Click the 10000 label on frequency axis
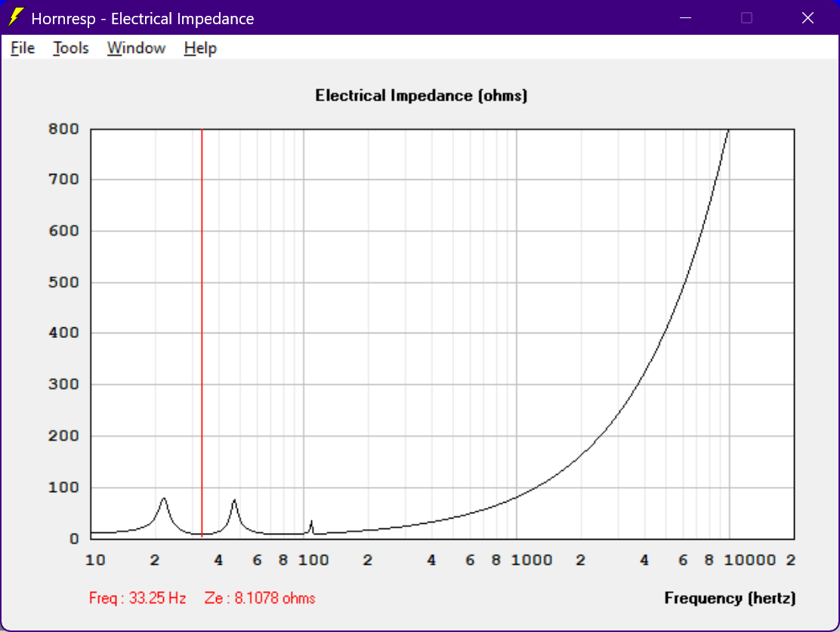The width and height of the screenshot is (840, 632). 749,560
